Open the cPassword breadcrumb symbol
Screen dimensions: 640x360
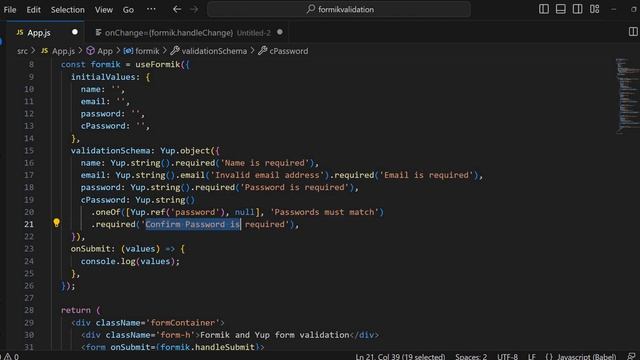(x=289, y=51)
